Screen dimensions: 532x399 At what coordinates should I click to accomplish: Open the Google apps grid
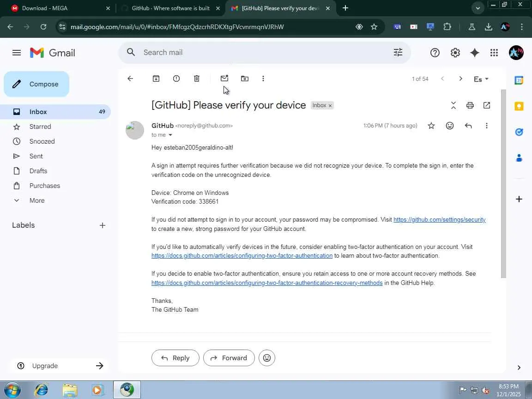[x=494, y=53]
